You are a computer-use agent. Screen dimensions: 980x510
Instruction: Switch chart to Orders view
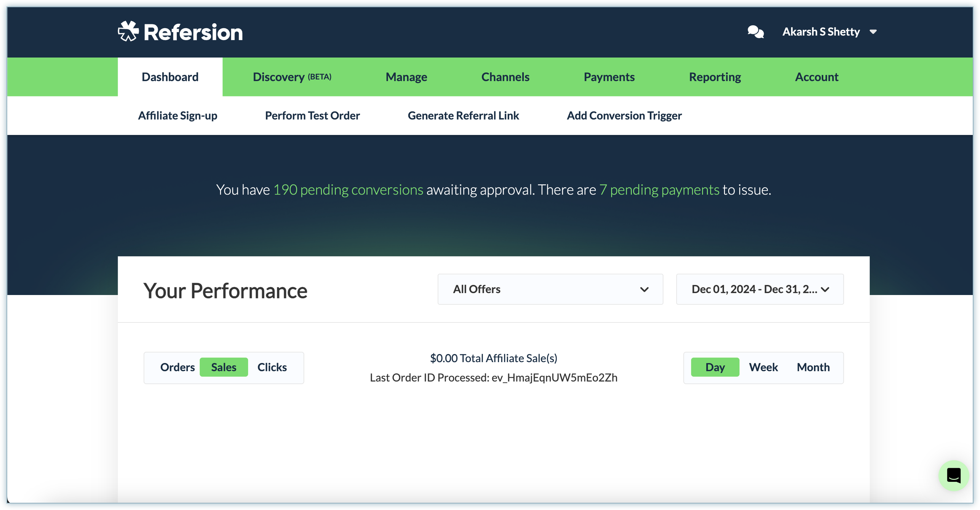177,367
